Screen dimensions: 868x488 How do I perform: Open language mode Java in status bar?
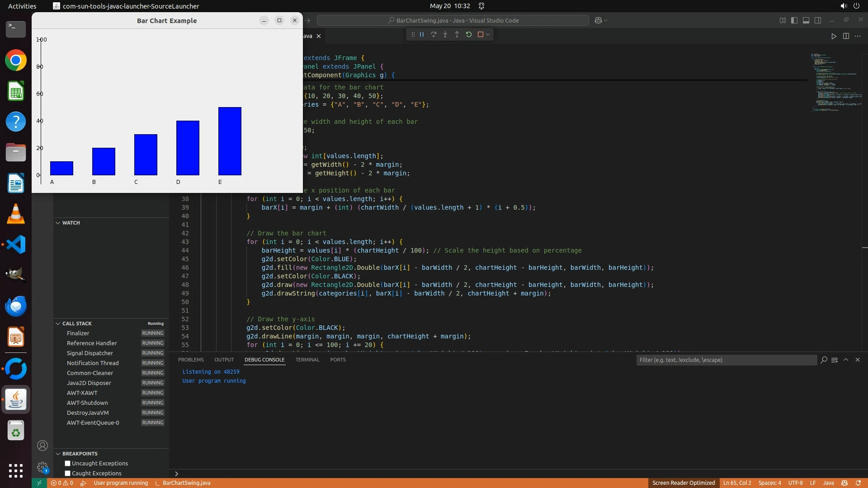(x=828, y=483)
